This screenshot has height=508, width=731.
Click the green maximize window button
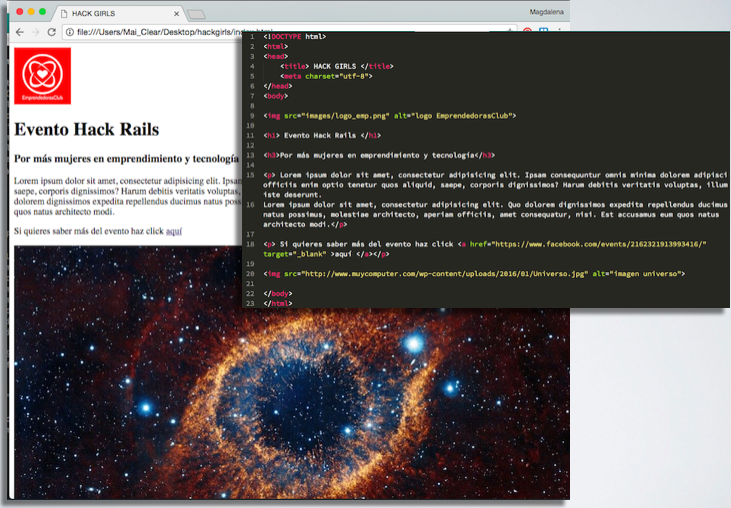42,12
